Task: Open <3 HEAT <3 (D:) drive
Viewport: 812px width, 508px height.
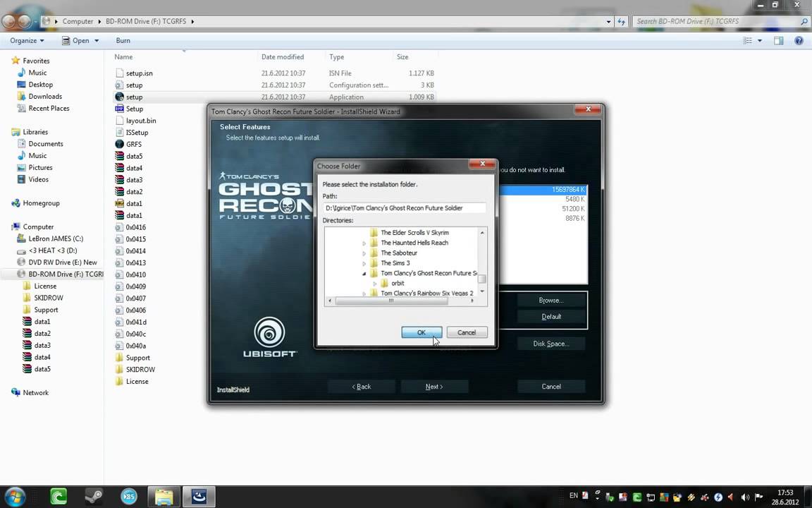Action: tap(52, 251)
